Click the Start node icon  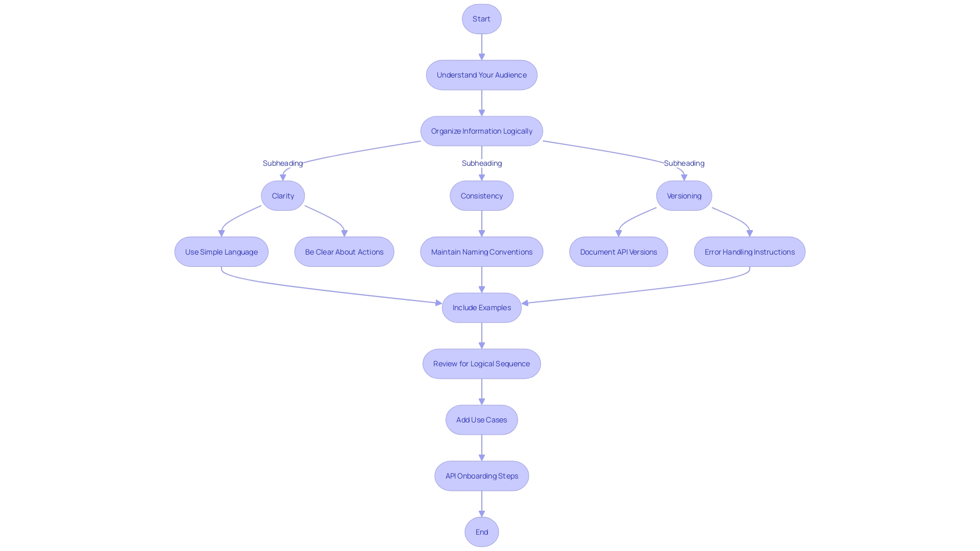pos(481,18)
